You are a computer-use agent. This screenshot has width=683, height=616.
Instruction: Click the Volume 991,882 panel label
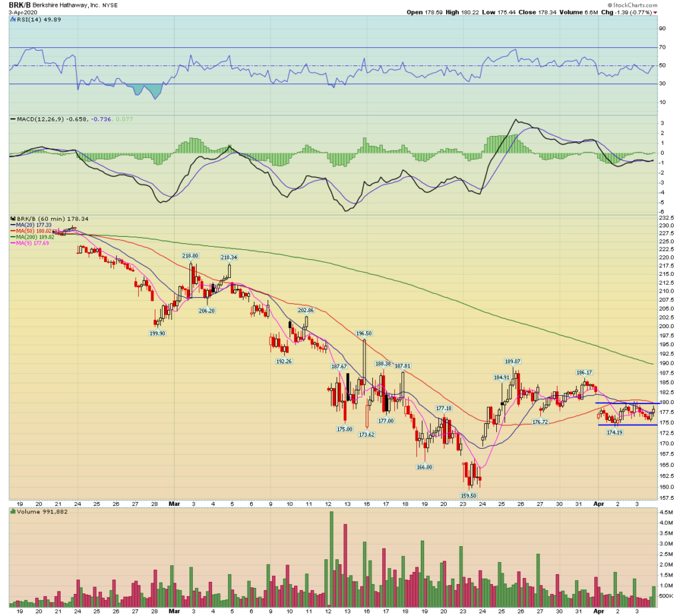39,512
